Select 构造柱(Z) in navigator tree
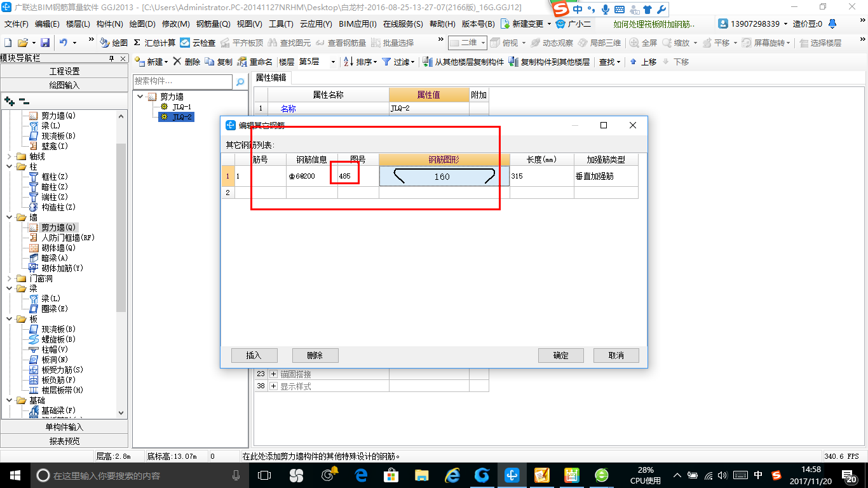This screenshot has height=488, width=868. click(x=58, y=207)
